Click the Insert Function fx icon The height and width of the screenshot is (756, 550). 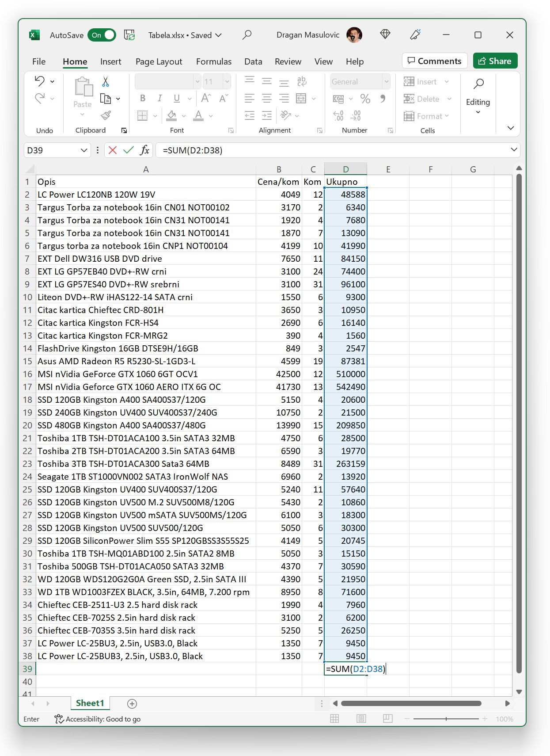[144, 150]
